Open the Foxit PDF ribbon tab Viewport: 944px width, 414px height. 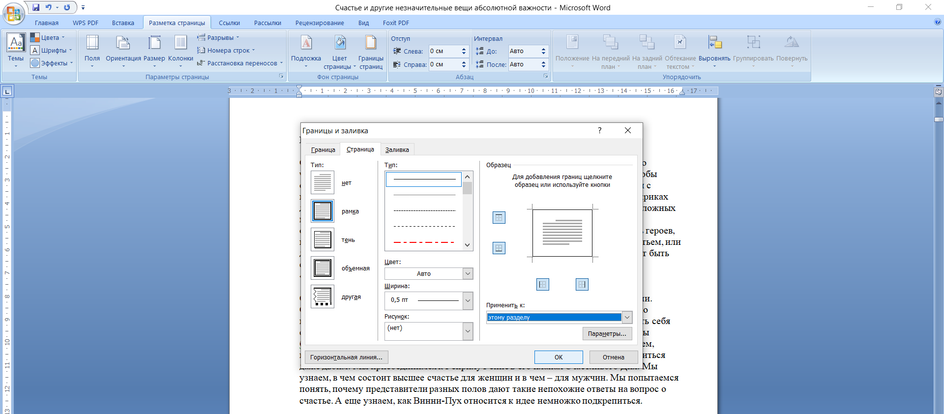pos(396,23)
